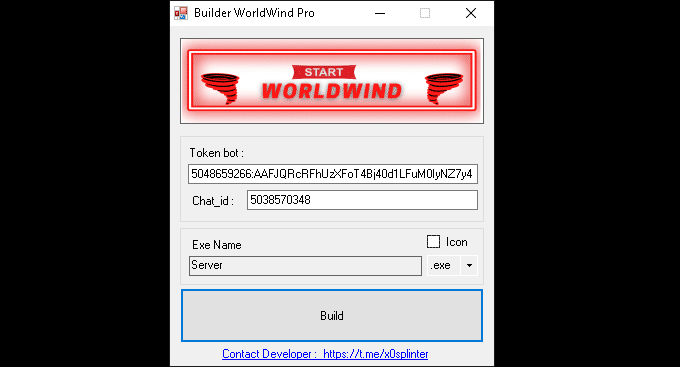Click the Builder WorldWind Pro title icon
The image size is (680, 367).
181,13
